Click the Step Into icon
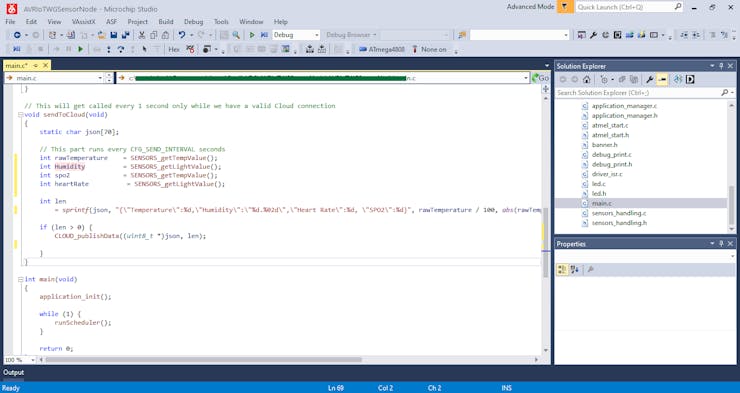 click(x=109, y=49)
